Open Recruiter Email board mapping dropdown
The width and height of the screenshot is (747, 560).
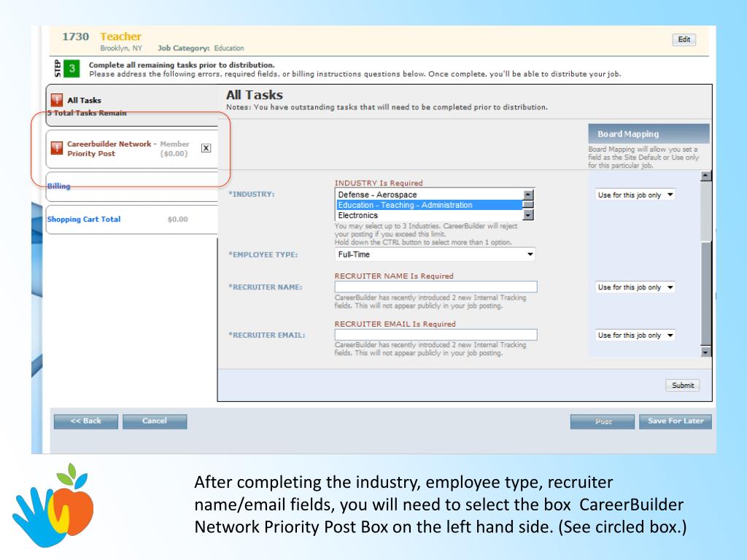click(x=635, y=335)
